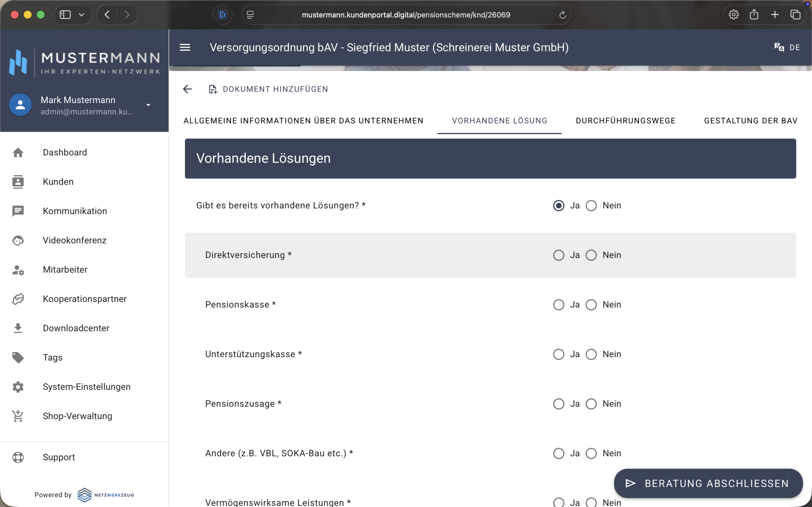Open Safari sidebar options chevron
Screen dimensions: 812x507
coord(81,15)
